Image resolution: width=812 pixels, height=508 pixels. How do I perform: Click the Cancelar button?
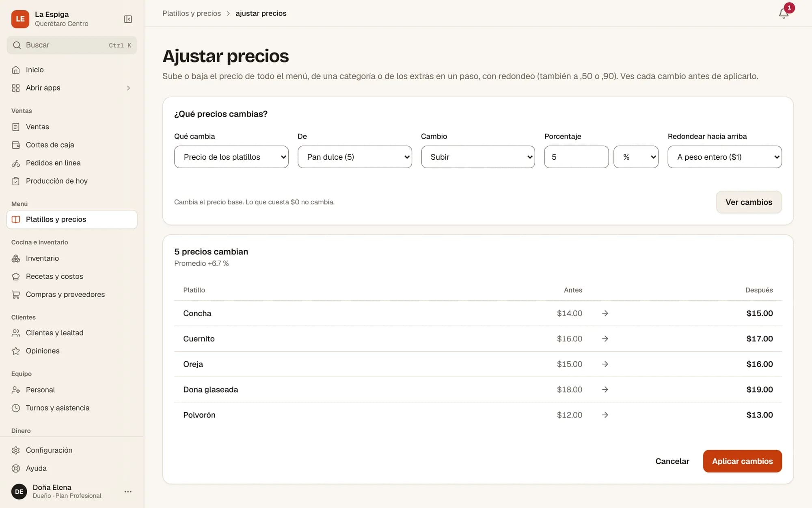(672, 461)
